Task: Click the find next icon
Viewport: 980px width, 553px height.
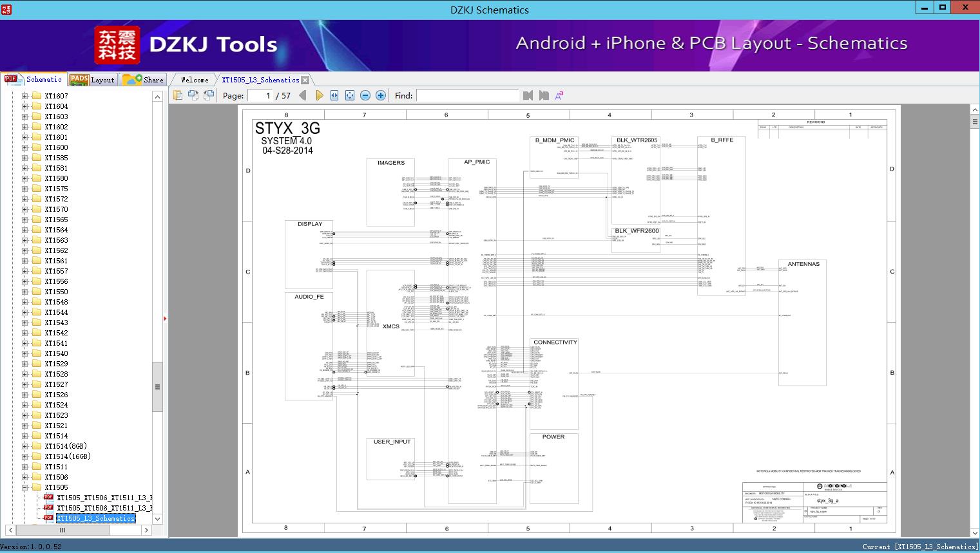Action: point(544,95)
